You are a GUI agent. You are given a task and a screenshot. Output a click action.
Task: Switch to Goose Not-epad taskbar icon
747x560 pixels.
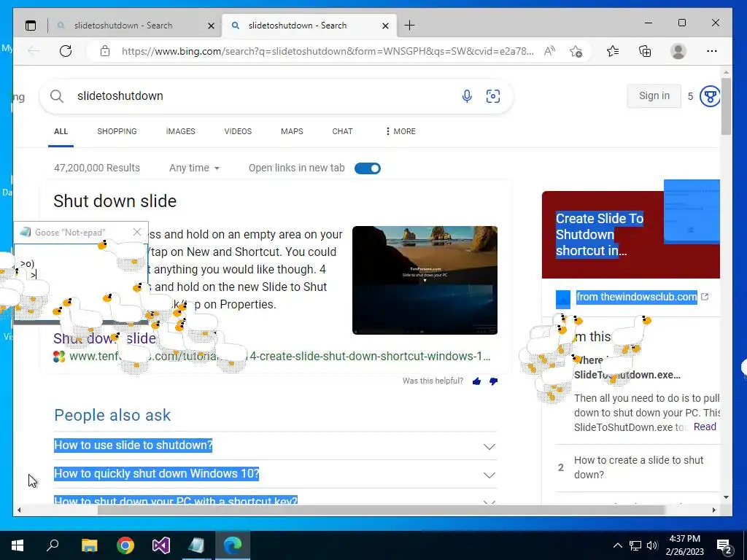point(196,545)
